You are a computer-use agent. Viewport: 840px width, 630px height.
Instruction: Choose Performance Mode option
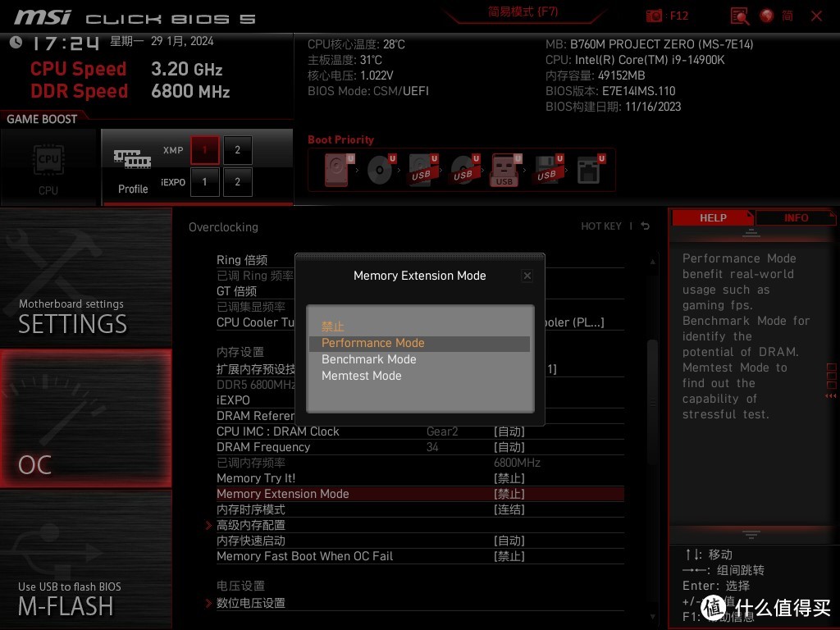tap(419, 344)
